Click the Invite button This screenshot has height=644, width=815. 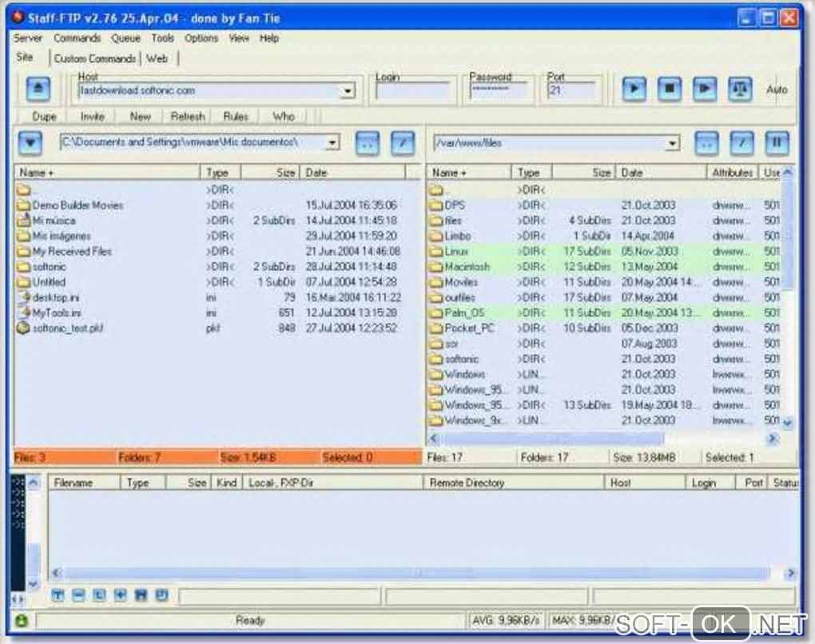click(x=93, y=117)
